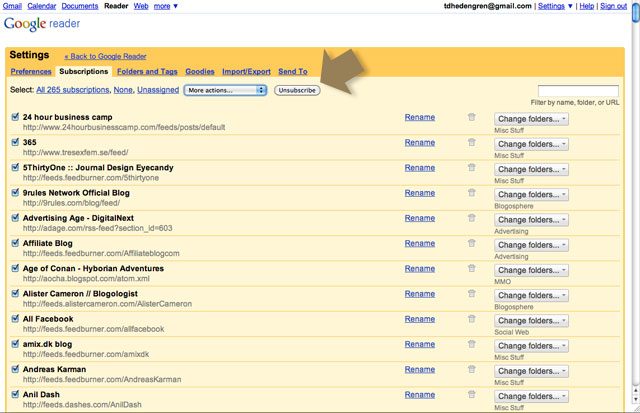
Task: Expand Change folders for 9rules Network Official Blog
Action: point(531,195)
